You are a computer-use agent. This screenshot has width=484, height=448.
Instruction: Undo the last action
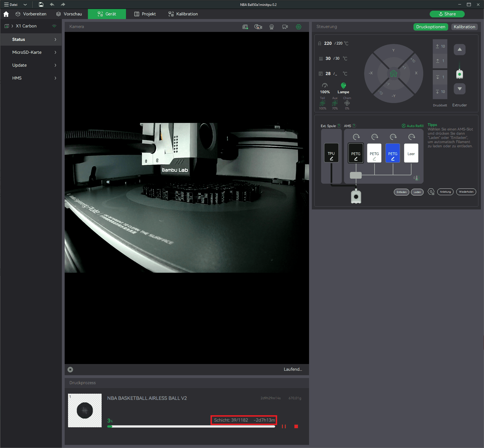tap(52, 4)
